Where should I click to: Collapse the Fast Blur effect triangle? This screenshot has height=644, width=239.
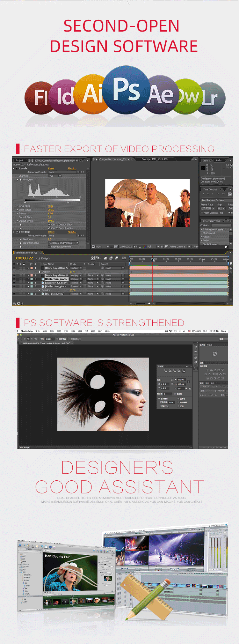pos(14,232)
